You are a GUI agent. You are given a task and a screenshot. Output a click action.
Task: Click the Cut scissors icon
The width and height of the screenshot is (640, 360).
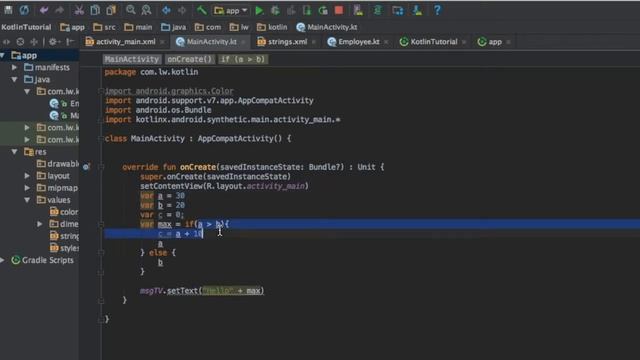point(79,10)
